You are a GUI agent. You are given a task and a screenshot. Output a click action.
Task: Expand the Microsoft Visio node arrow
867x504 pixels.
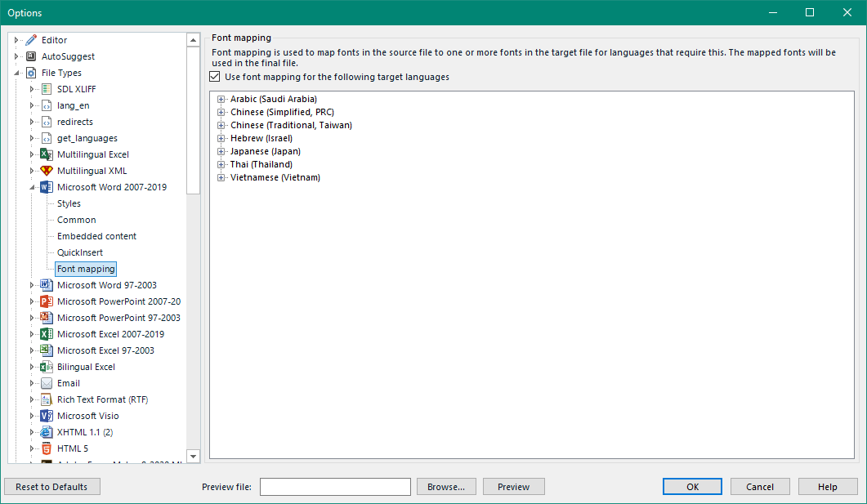point(32,416)
